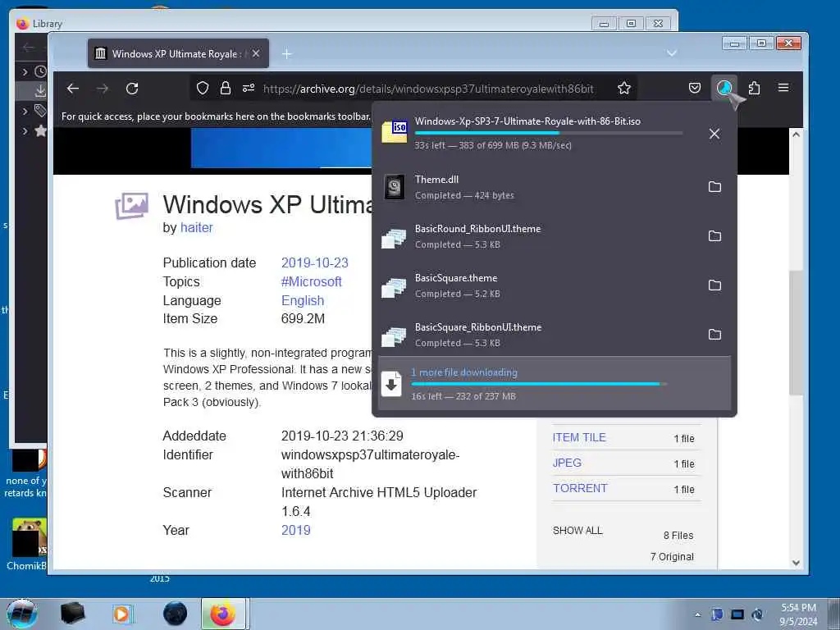Open the Windows Start button
The width and height of the screenshot is (840, 630).
[21, 614]
